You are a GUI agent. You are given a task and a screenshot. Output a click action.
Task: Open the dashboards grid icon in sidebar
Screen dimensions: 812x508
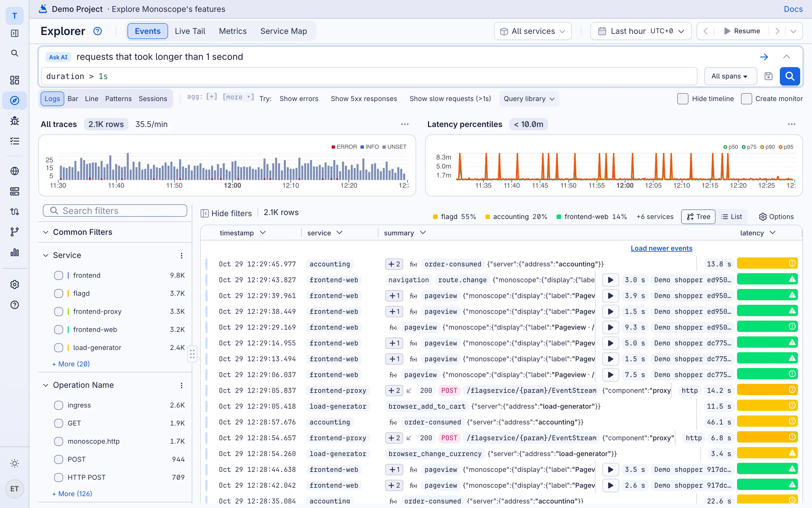[x=14, y=80]
